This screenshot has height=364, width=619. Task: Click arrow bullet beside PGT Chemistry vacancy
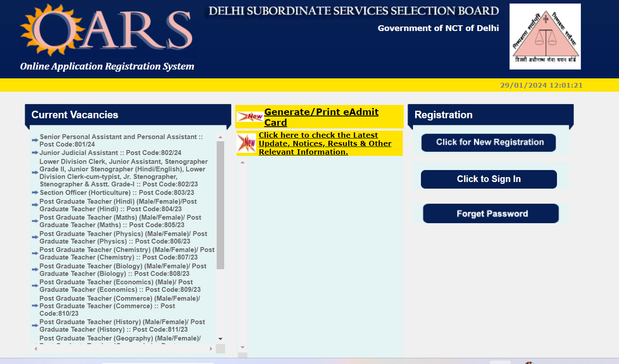(x=35, y=253)
